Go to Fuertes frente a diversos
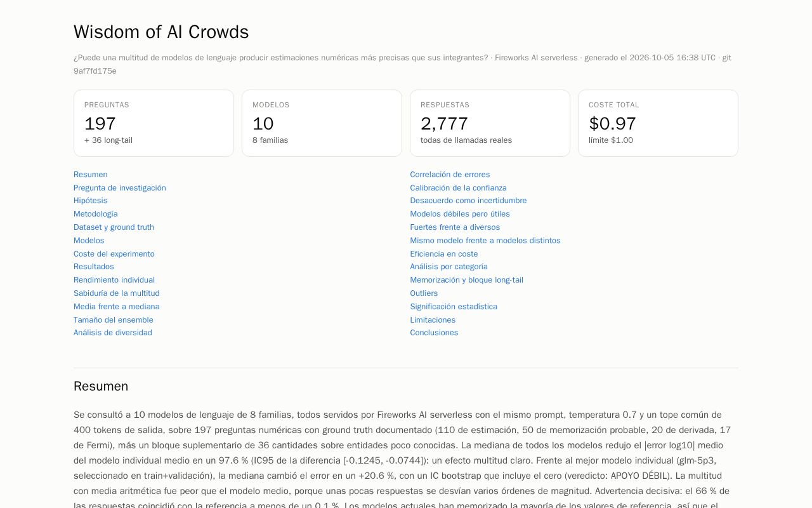This screenshot has width=812, height=508. (455, 227)
